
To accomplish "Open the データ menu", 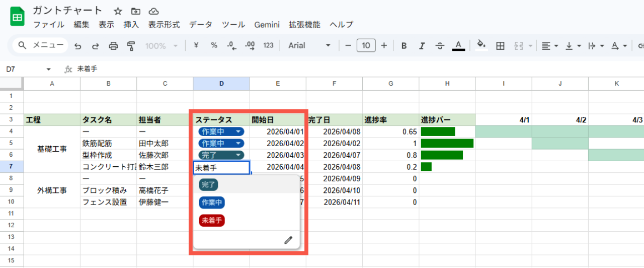I will pyautogui.click(x=201, y=25).
